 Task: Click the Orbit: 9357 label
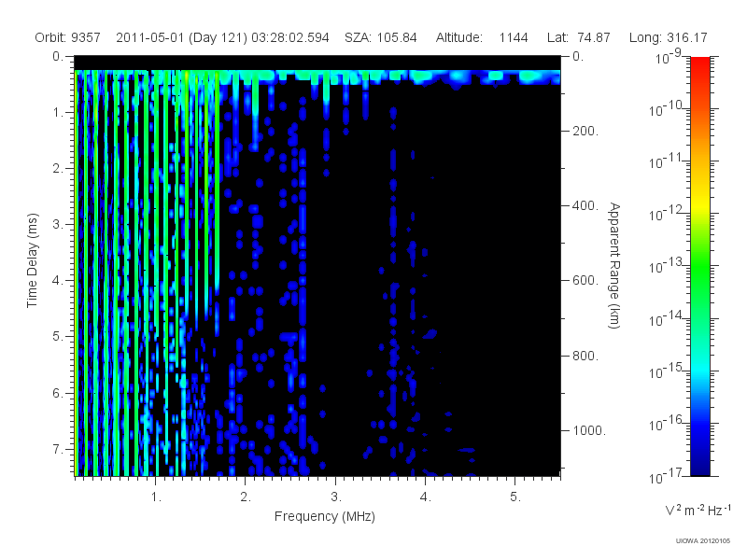coord(67,37)
